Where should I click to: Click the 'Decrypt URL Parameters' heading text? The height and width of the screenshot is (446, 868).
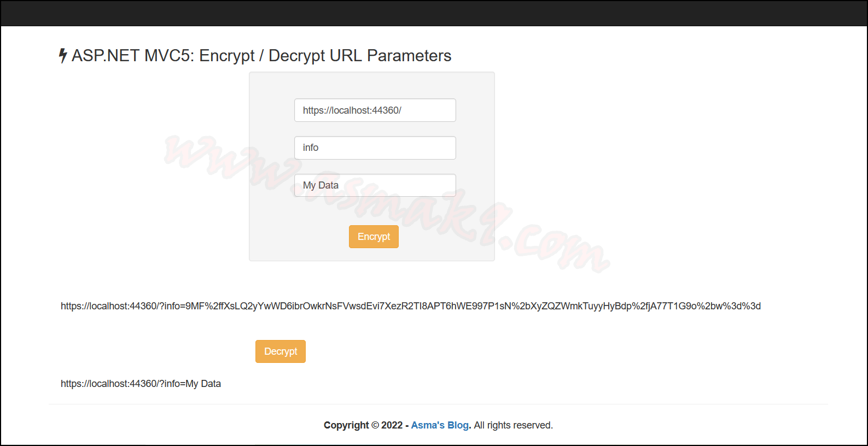(x=360, y=56)
